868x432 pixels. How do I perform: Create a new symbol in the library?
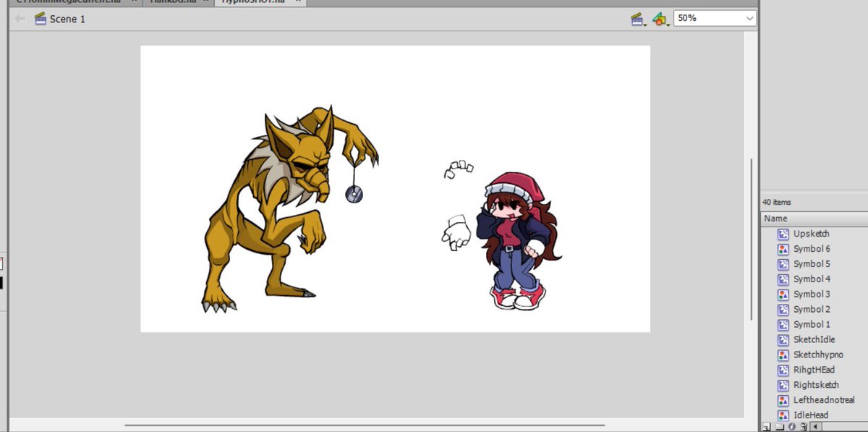767,428
